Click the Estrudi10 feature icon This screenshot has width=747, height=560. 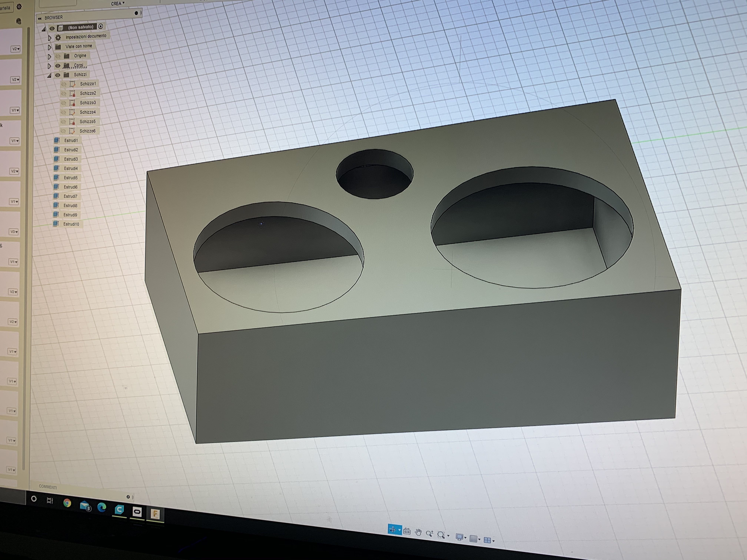click(x=56, y=224)
